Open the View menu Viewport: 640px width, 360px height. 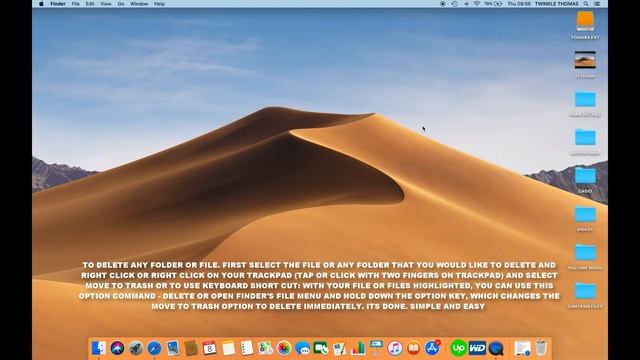pyautogui.click(x=106, y=4)
